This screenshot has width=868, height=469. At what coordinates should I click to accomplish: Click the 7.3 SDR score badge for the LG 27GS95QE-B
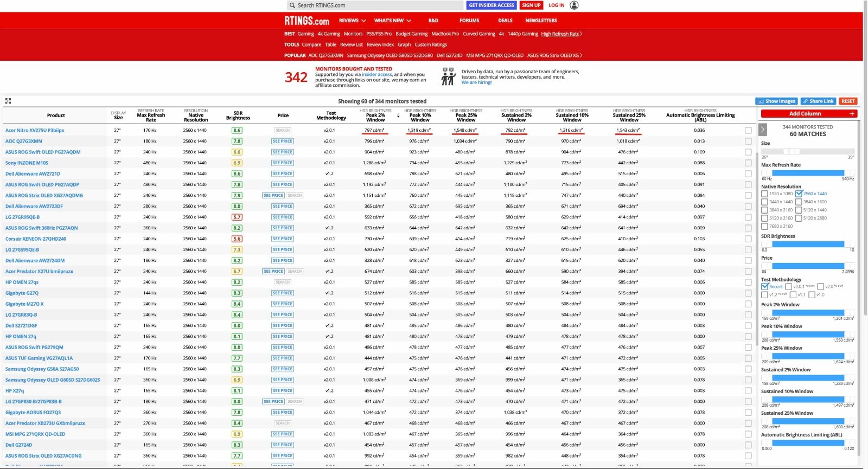tap(237, 249)
